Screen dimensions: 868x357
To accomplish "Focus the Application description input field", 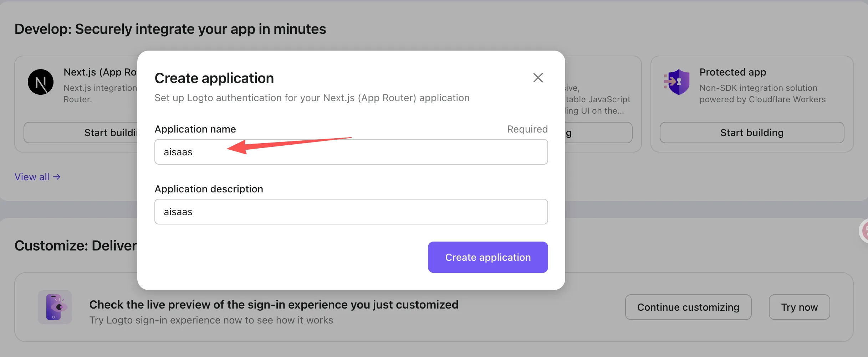I will 351,212.
